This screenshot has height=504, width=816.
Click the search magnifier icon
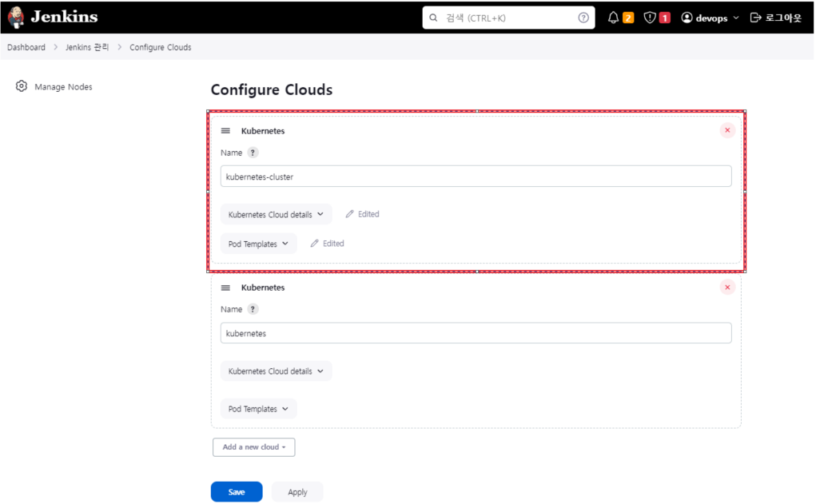coord(433,18)
